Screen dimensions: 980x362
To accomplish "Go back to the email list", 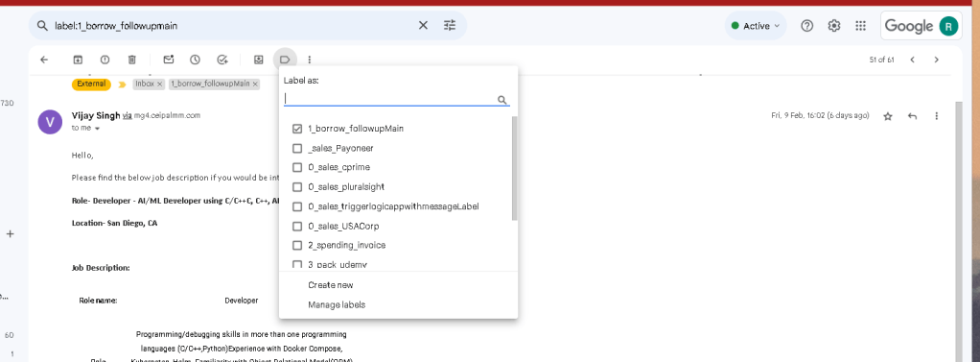I will tap(44, 60).
